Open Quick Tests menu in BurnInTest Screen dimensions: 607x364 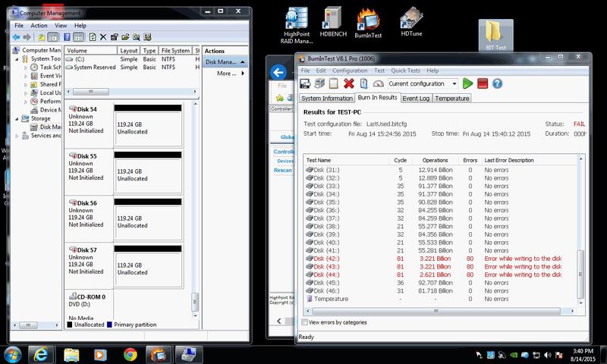[x=405, y=71]
